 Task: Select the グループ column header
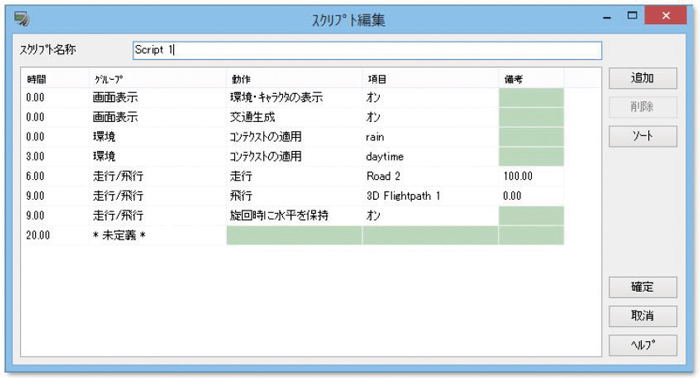tap(158, 79)
